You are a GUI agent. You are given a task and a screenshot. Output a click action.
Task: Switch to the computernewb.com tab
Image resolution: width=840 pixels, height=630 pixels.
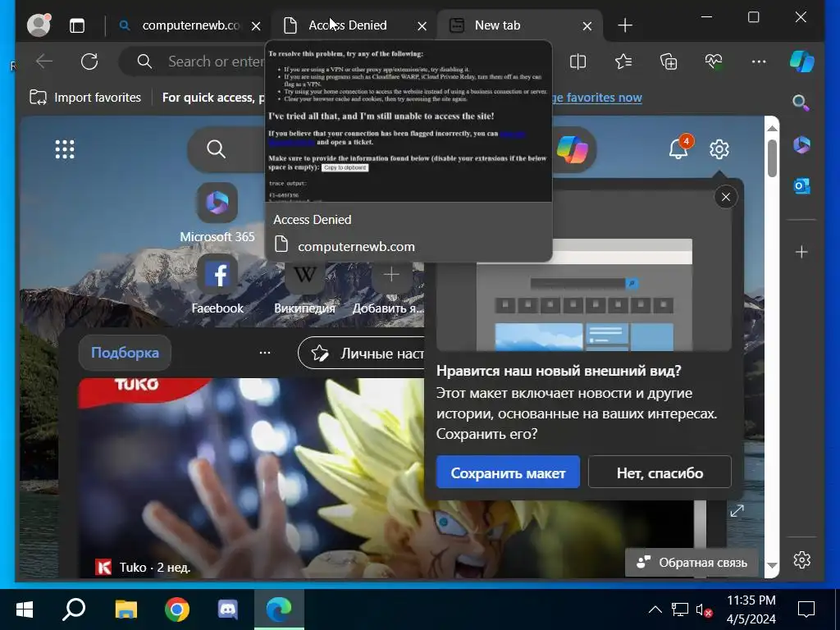pos(190,25)
